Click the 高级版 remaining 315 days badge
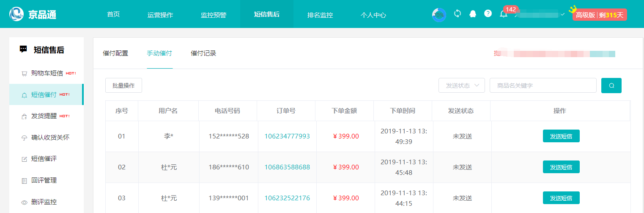 [x=599, y=15]
